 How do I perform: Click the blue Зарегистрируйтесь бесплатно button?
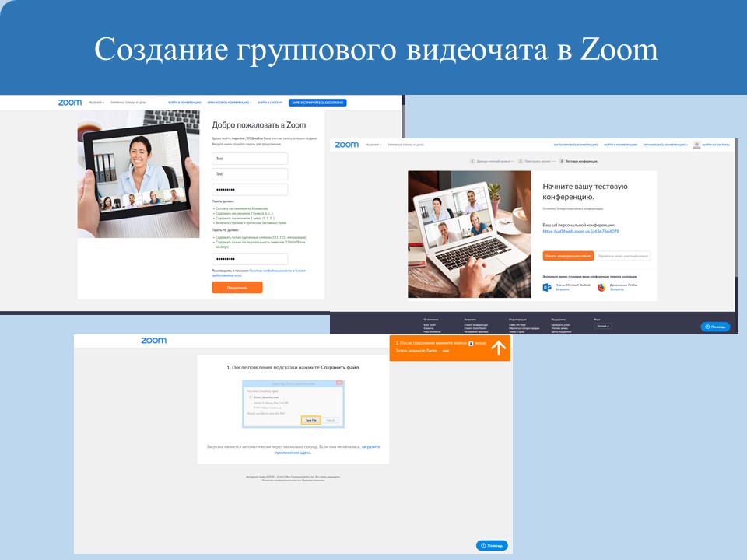(317, 103)
